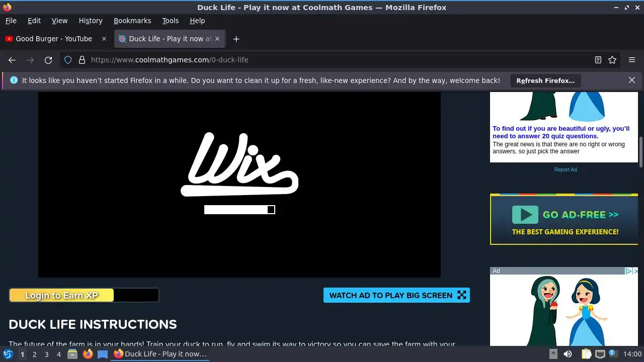Select the Duck Life browser tab
The width and height of the screenshot is (644, 362).
coord(170,39)
